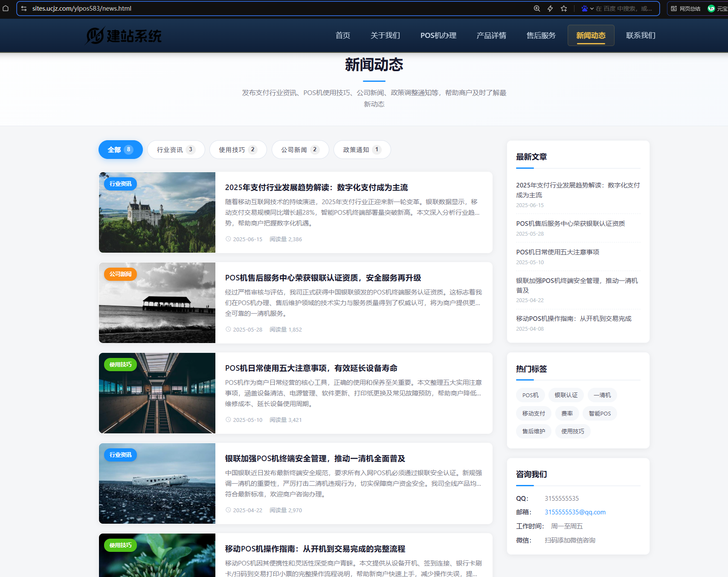The image size is (728, 577).
Task: Open the POS机办理 navigation item
Action: click(438, 35)
